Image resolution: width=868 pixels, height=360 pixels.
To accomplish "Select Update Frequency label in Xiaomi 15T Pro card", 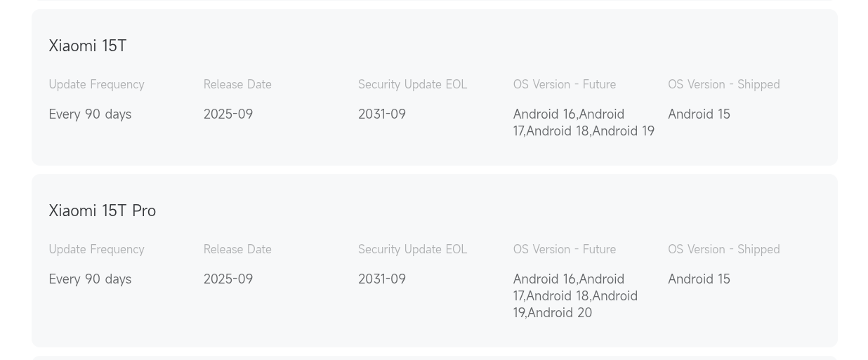I will pos(96,249).
